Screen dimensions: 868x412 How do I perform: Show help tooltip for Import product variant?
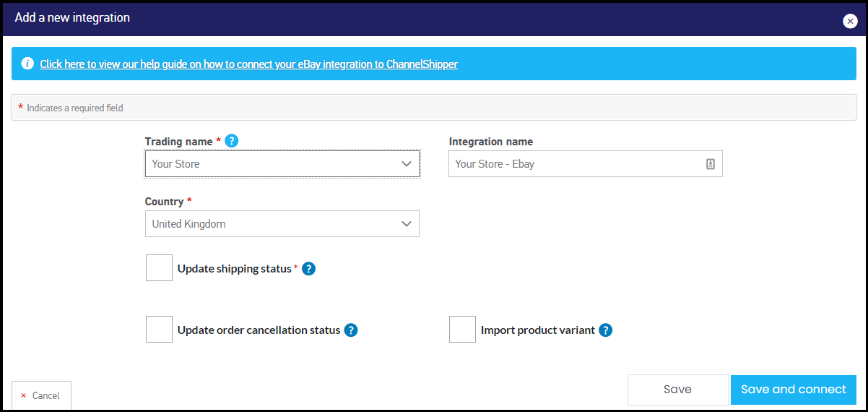(606, 330)
